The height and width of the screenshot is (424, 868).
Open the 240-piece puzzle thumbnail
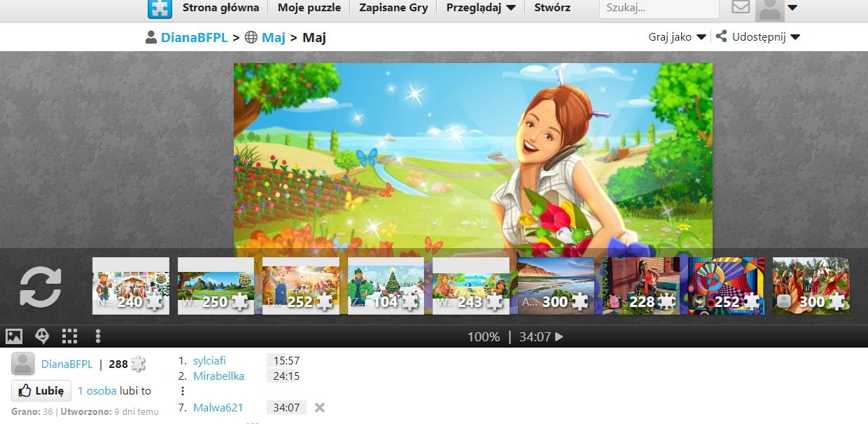131,286
